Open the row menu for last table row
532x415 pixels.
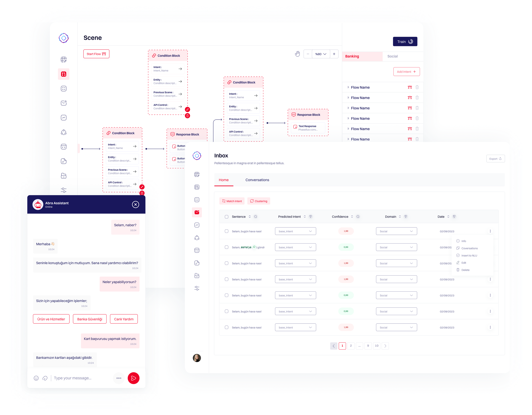coord(490,327)
